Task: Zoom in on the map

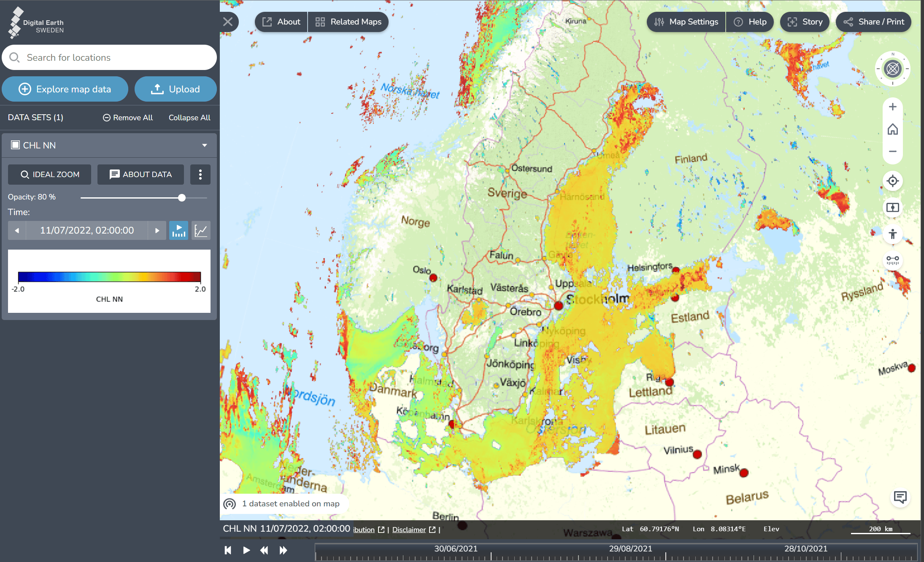Action: coord(892,107)
